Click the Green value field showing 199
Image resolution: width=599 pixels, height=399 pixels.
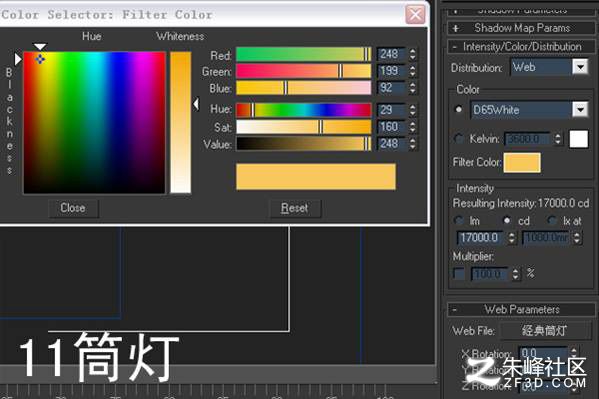coord(391,71)
